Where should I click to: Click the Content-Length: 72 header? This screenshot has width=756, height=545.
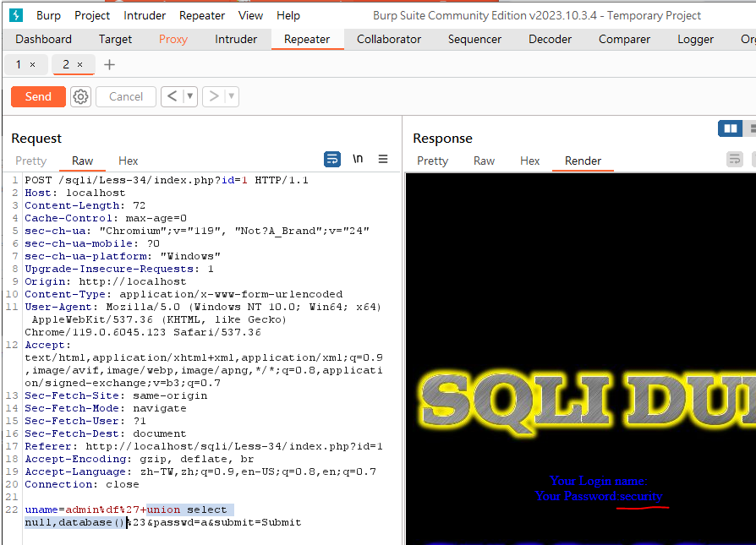click(x=85, y=205)
